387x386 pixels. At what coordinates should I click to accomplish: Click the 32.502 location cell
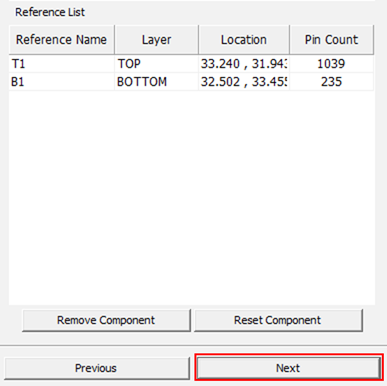(244, 82)
